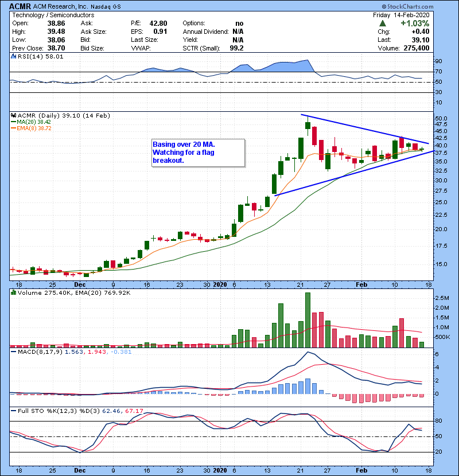The image size is (459, 476).
Task: Click the green up arrow change indicator
Action: pyautogui.click(x=383, y=24)
